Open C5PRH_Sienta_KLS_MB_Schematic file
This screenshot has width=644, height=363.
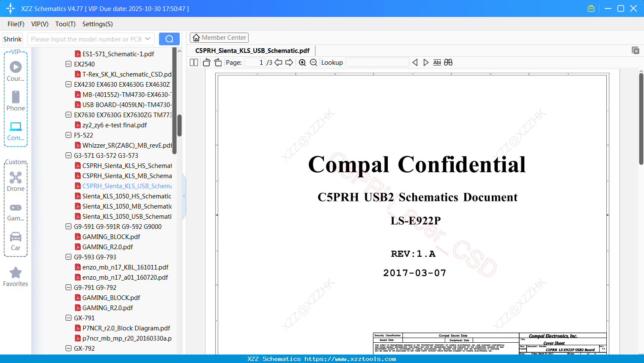pos(123,176)
